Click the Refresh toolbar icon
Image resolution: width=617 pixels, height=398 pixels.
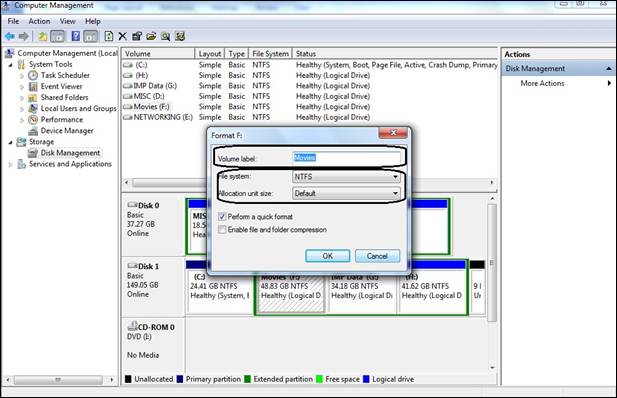(109, 37)
